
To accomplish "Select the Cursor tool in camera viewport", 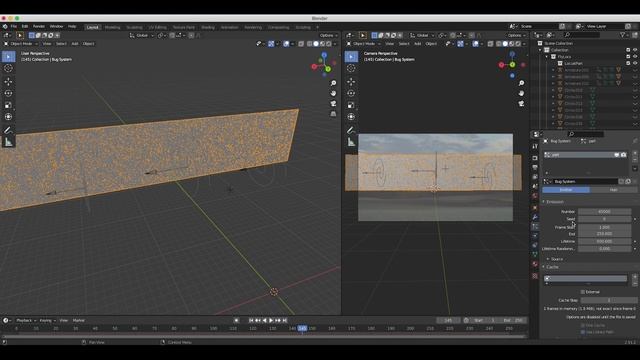I will pos(351,68).
